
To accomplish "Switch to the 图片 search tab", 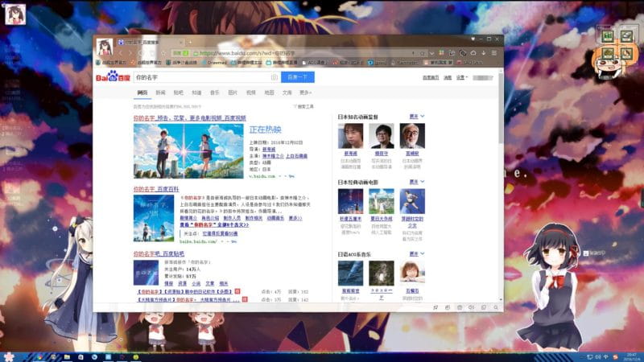I will [233, 93].
